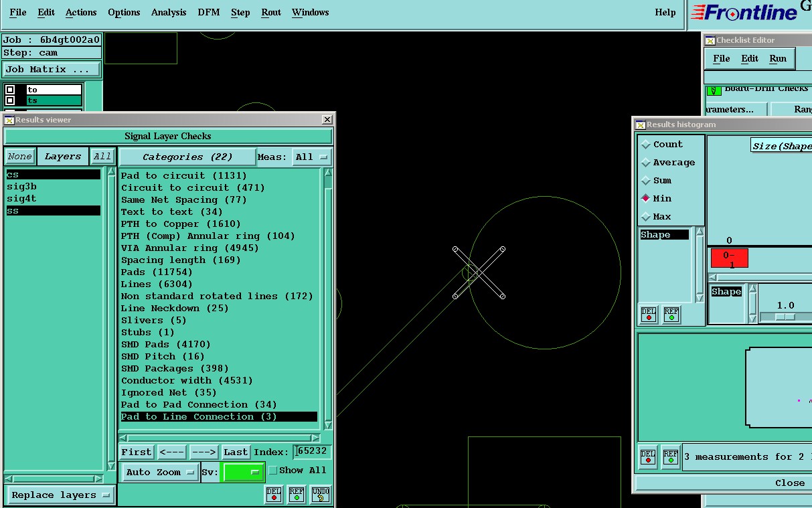Click the UNDO icon in Results viewer

tap(321, 495)
